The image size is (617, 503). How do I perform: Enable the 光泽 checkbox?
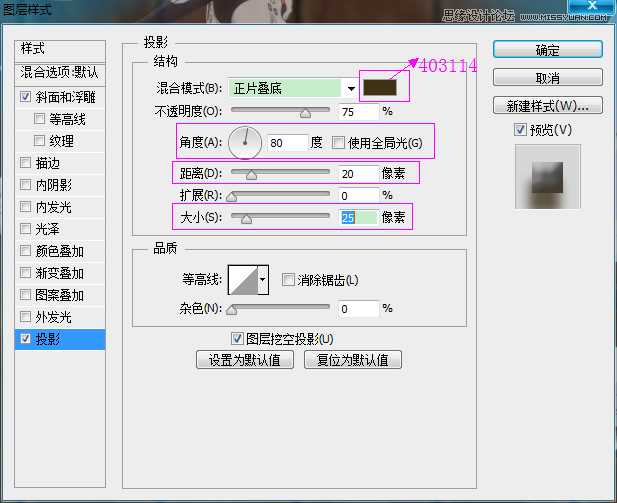pos(25,229)
